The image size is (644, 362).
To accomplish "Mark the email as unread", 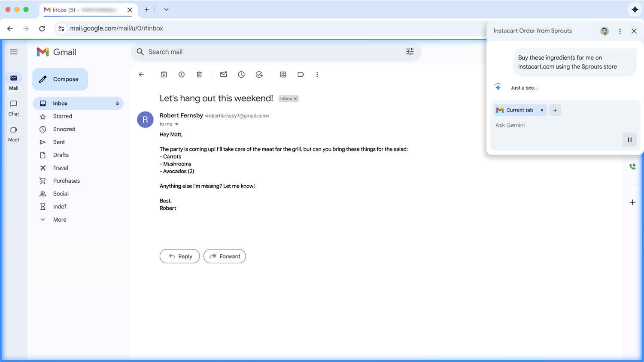I will (223, 75).
